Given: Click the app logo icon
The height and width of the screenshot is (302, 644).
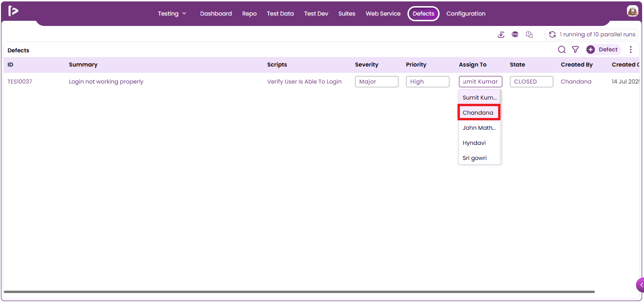Looking at the screenshot, I should [13, 11].
